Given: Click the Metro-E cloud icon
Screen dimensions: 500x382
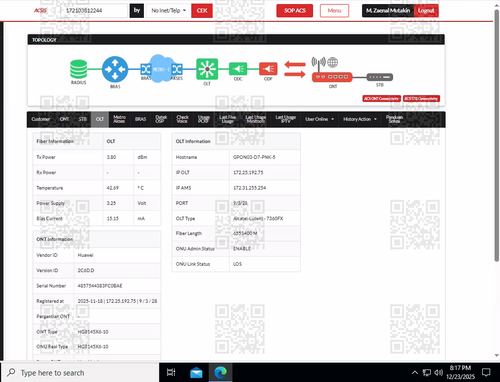Looking at the screenshot, I should 161,69.
